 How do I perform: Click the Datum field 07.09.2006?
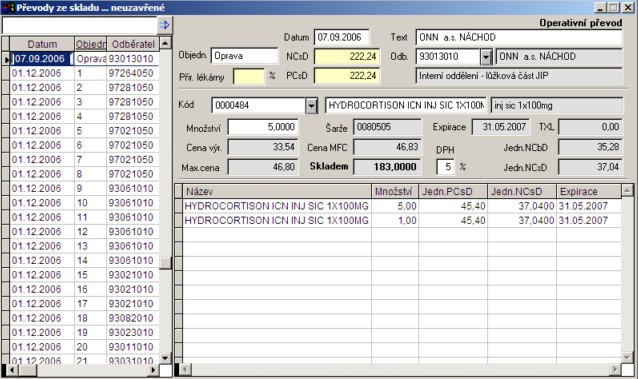point(342,37)
